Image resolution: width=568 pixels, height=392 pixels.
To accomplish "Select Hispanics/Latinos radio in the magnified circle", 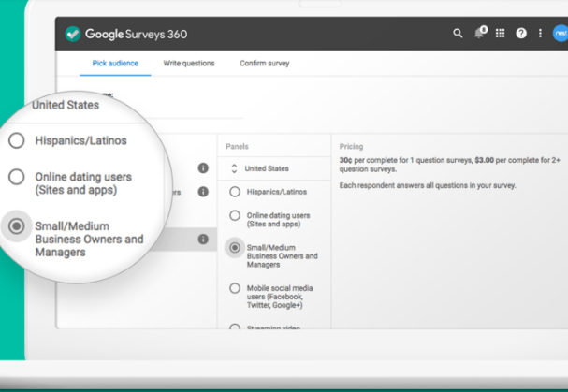I will (x=17, y=140).
